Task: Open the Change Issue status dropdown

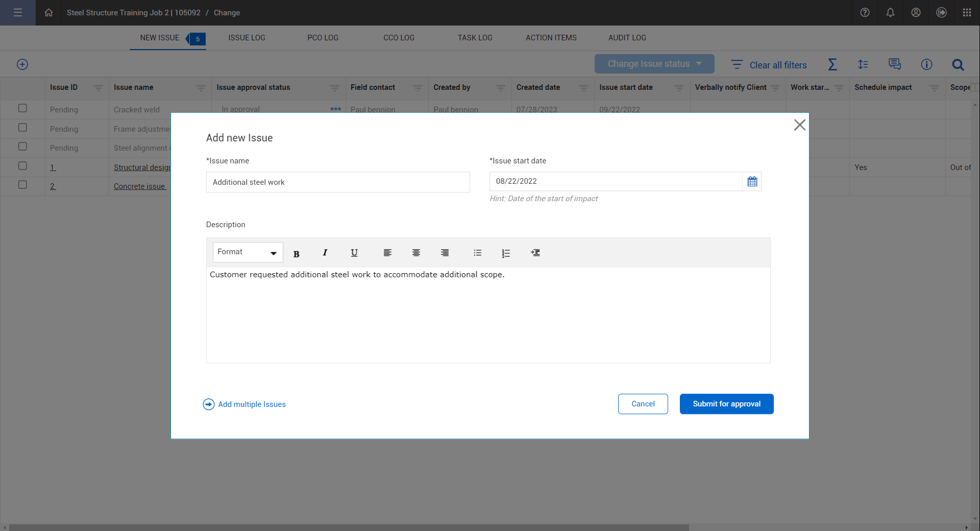Action: click(x=654, y=64)
